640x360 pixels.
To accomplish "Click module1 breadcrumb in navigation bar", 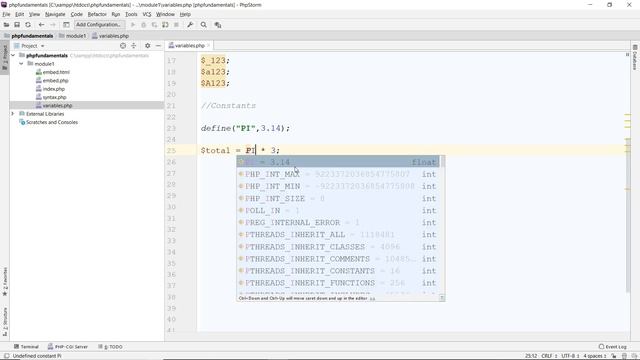I will click(72, 36).
